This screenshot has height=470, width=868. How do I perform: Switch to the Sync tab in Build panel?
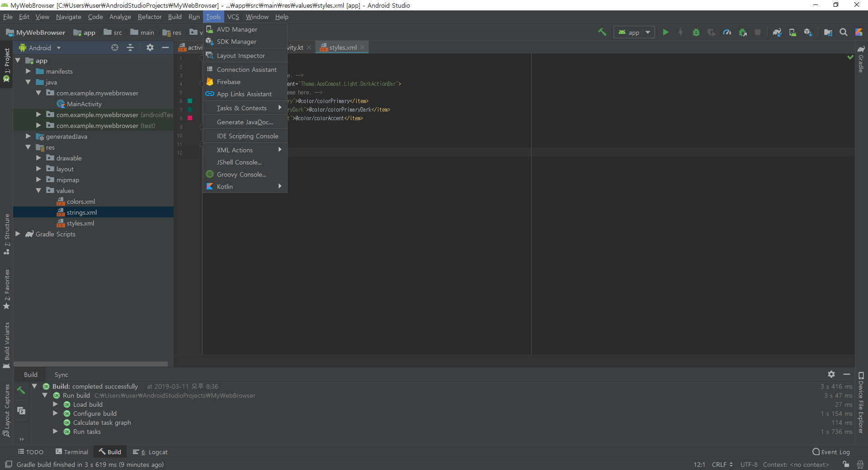coord(61,375)
